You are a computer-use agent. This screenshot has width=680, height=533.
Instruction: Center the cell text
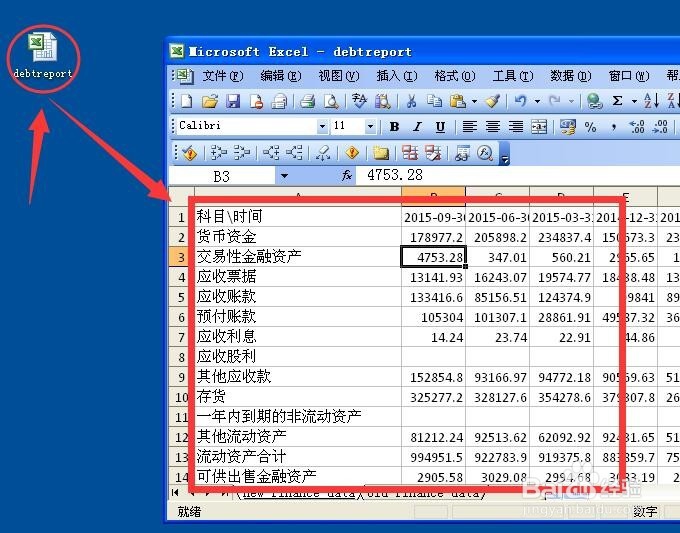pos(492,127)
